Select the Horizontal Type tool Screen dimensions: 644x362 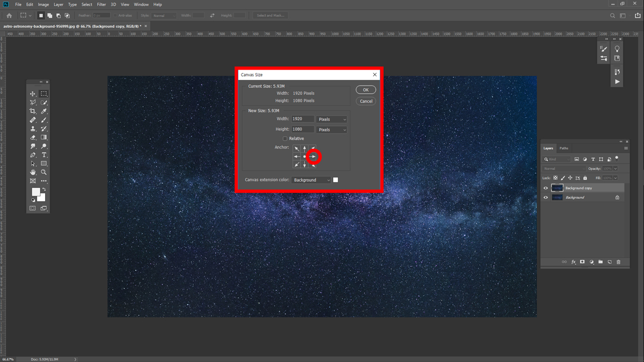coord(44,155)
